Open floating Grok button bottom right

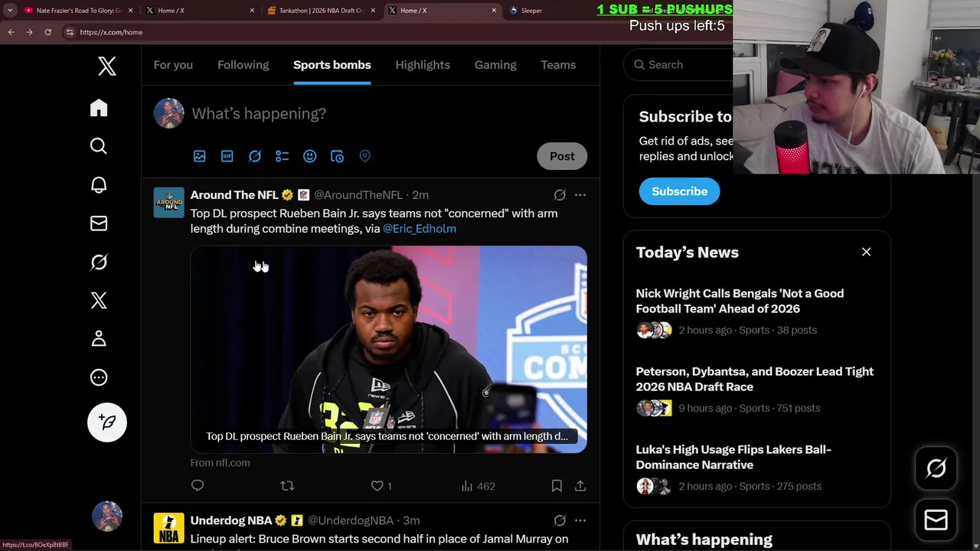click(x=936, y=468)
